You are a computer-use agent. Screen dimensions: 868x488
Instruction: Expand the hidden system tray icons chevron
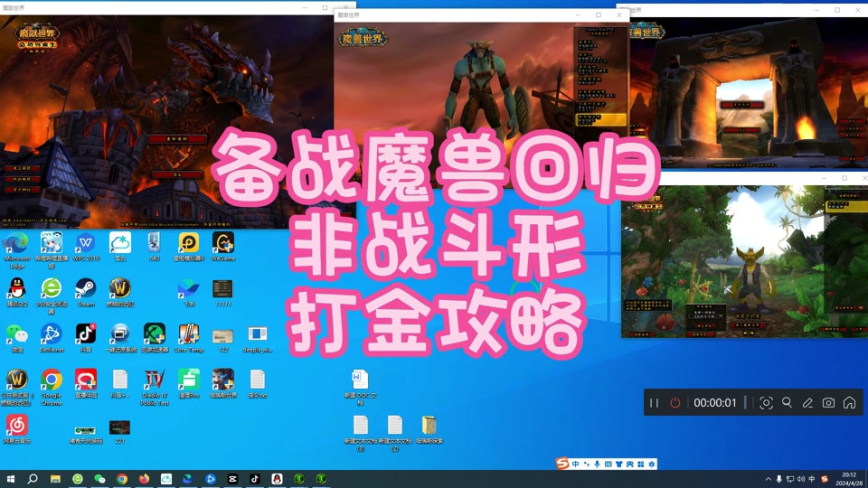coord(769,479)
